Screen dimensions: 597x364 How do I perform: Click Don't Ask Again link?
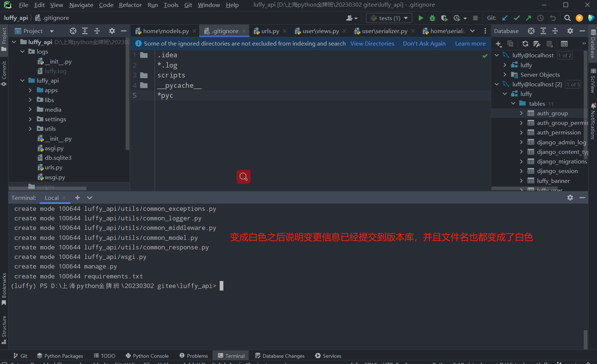tap(424, 44)
